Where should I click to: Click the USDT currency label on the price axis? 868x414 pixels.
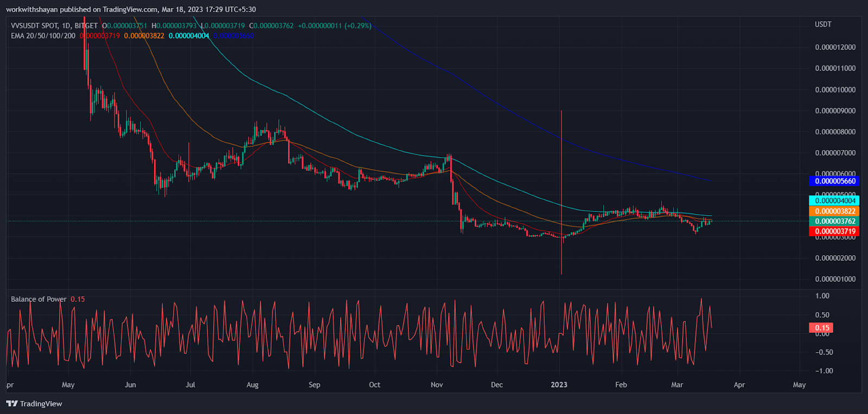click(x=823, y=24)
